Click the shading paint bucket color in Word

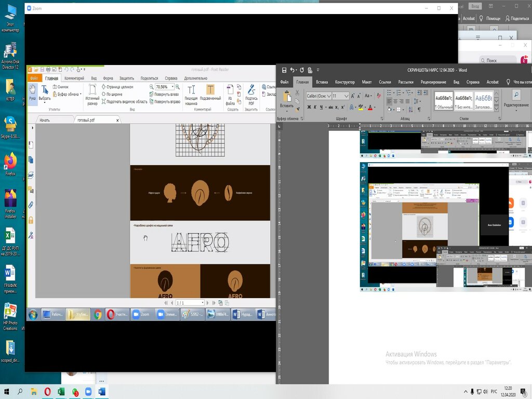(x=389, y=110)
